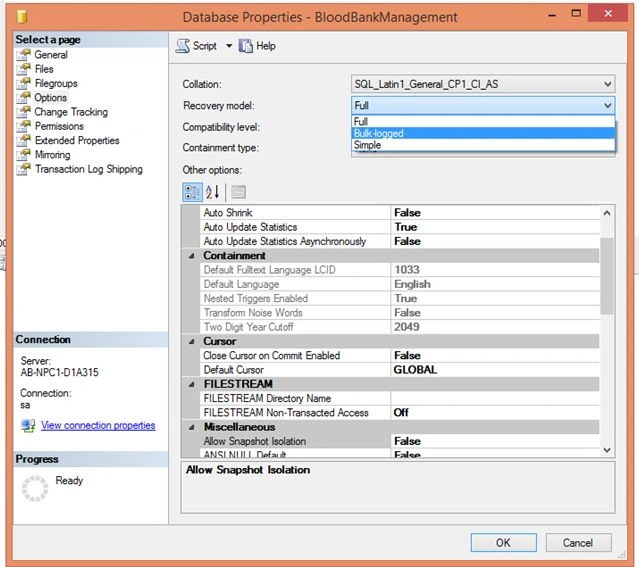Collapse the Containment category
The image size is (639, 567).
pos(192,256)
